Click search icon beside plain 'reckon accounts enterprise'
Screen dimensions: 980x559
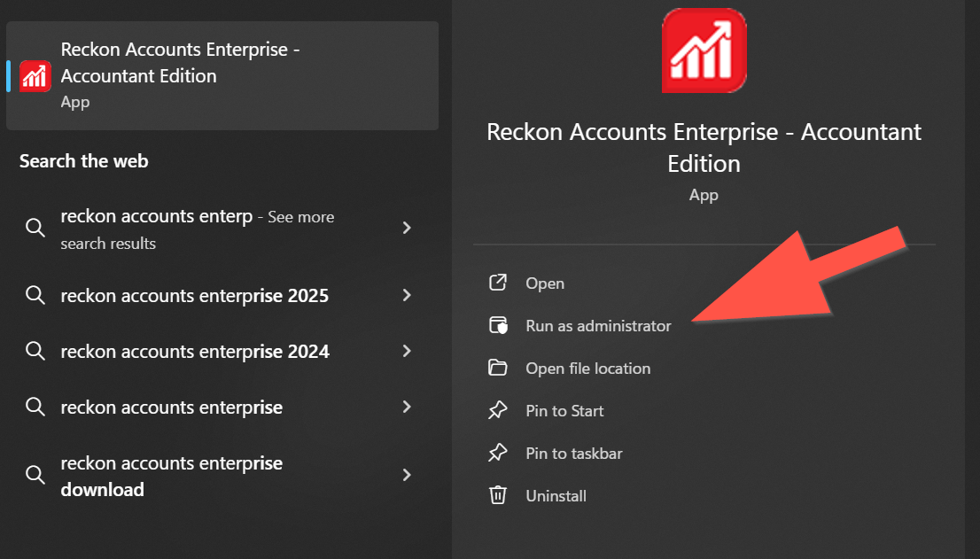tap(35, 407)
